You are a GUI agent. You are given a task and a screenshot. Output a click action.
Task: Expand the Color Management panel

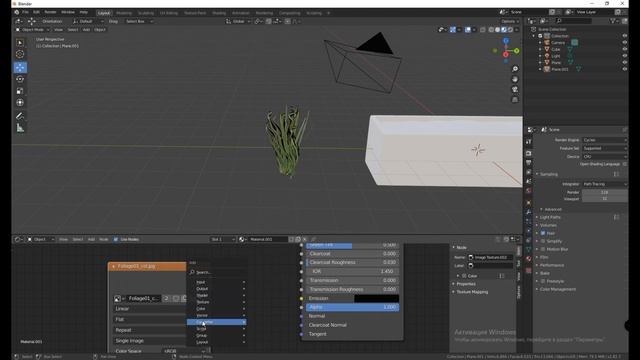point(558,289)
